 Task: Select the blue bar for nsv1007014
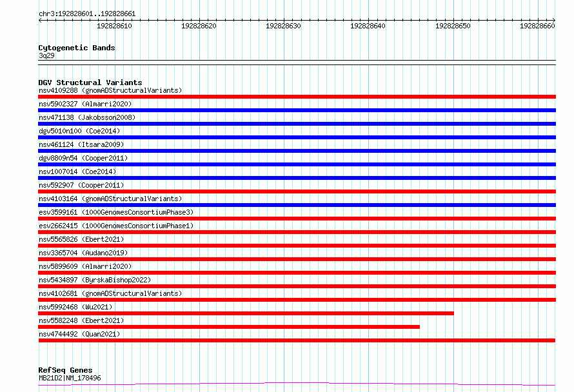click(297, 178)
